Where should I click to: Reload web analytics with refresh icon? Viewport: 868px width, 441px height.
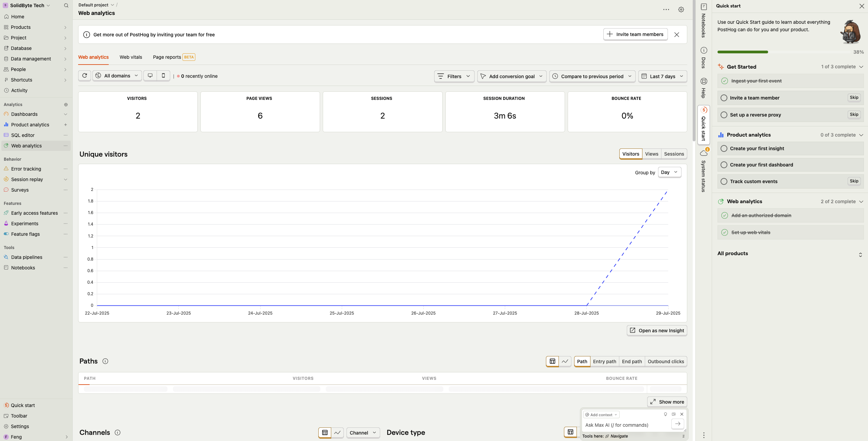click(85, 75)
